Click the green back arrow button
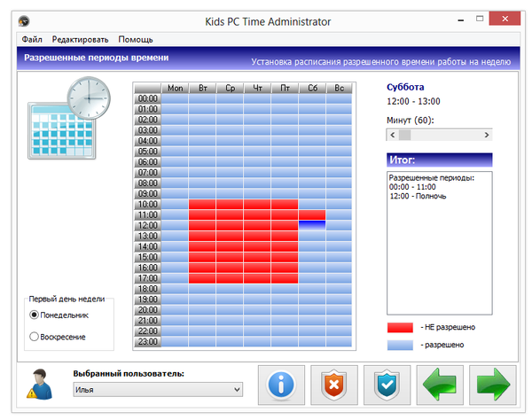The height and width of the screenshot is (420, 532). (440, 385)
